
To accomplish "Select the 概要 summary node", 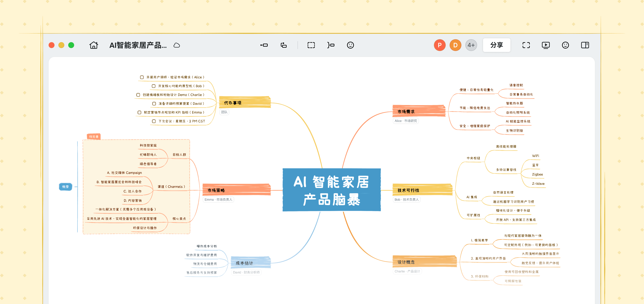I will pos(65,187).
